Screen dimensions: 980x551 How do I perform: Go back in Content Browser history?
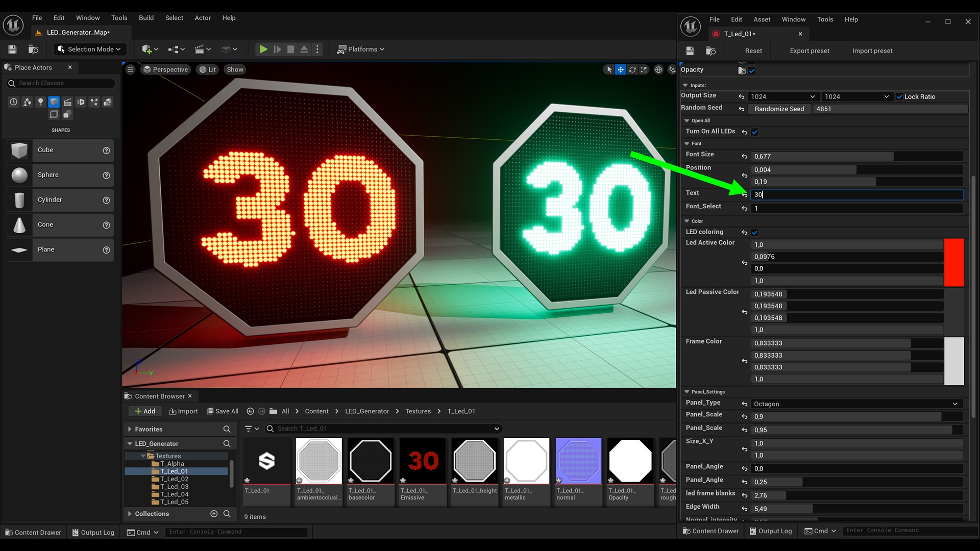point(250,411)
